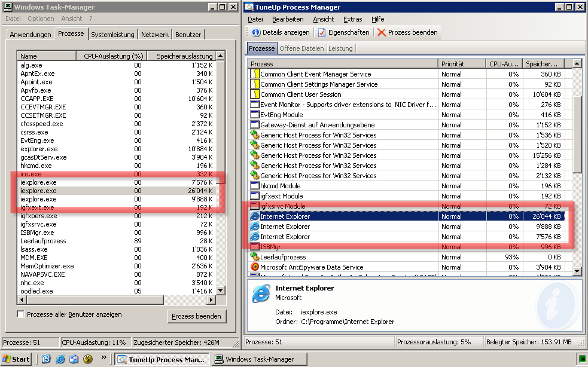This screenshot has width=588, height=367.
Task: Click scroll-down arrow of Task-Manager process list
Action: (221, 290)
